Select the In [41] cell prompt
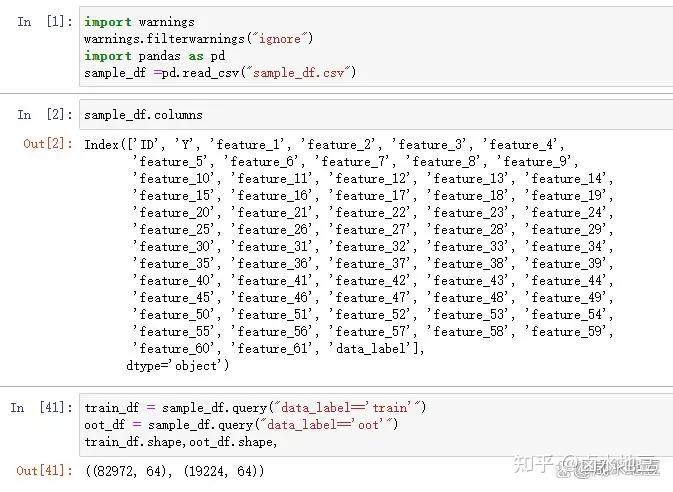The width and height of the screenshot is (673, 492). point(39,408)
